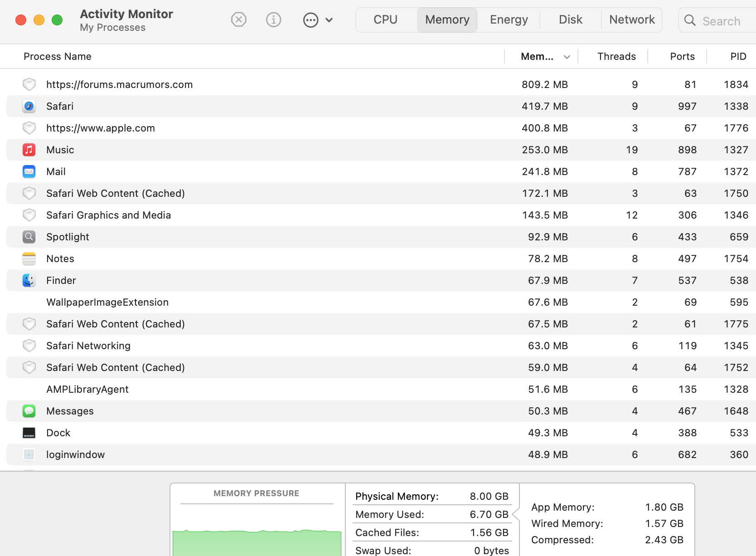Click the Mail app icon

pos(29,171)
